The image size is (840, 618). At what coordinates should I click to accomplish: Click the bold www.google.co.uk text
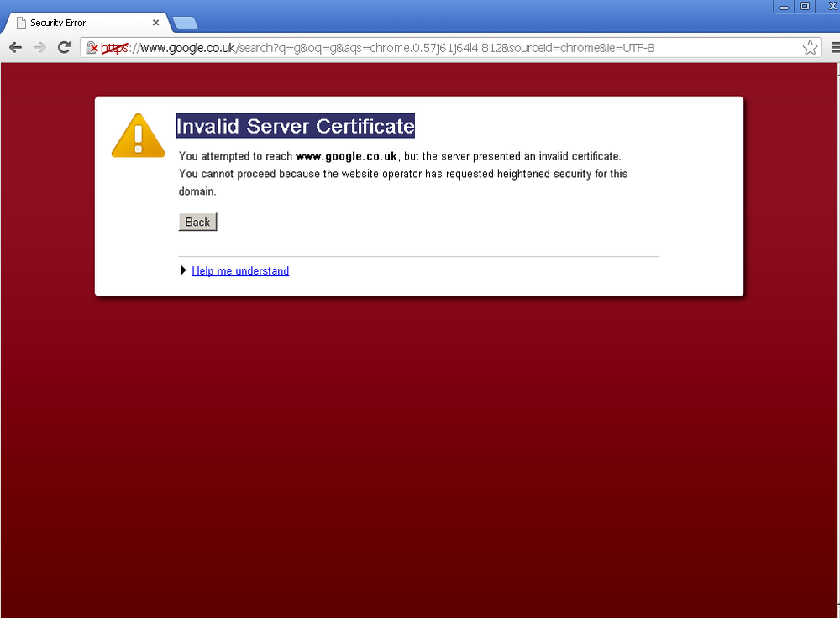346,156
